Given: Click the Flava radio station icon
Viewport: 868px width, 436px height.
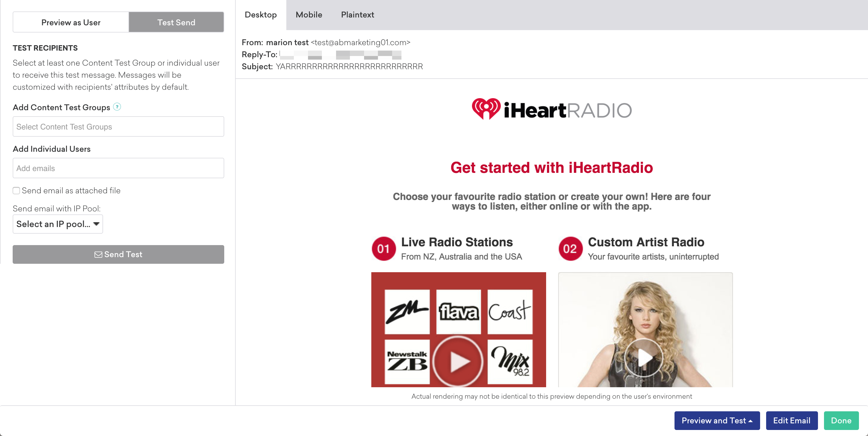Looking at the screenshot, I should 458,310.
